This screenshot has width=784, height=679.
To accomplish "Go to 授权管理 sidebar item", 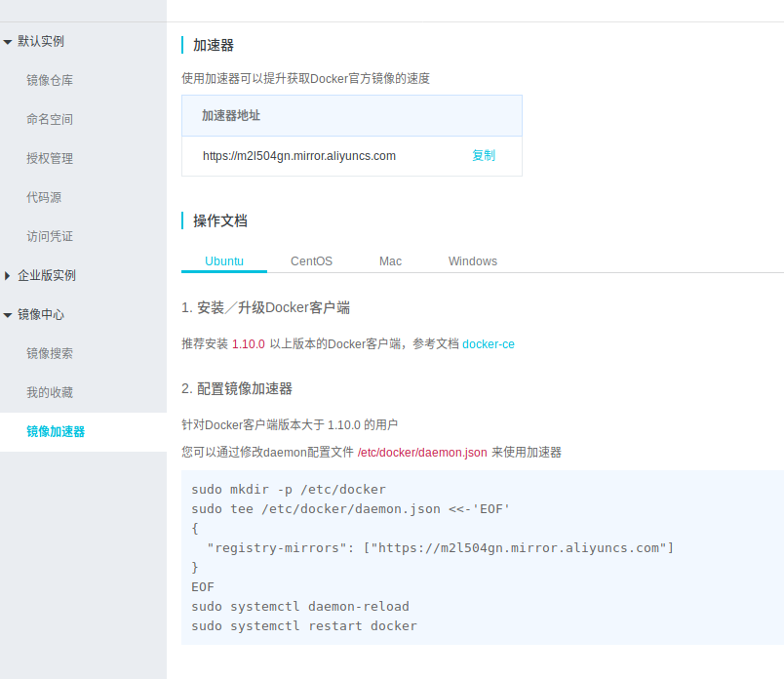I will [x=50, y=158].
